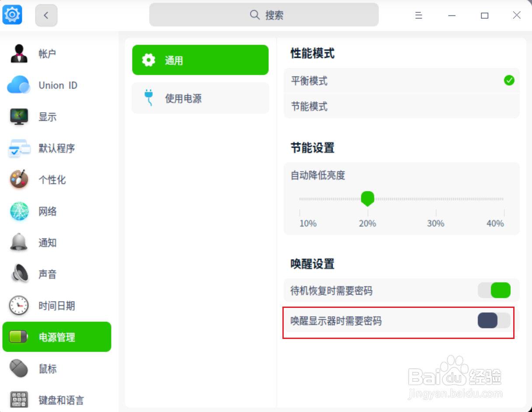Select the 通用 tab
The height and width of the screenshot is (412, 532).
[200, 60]
